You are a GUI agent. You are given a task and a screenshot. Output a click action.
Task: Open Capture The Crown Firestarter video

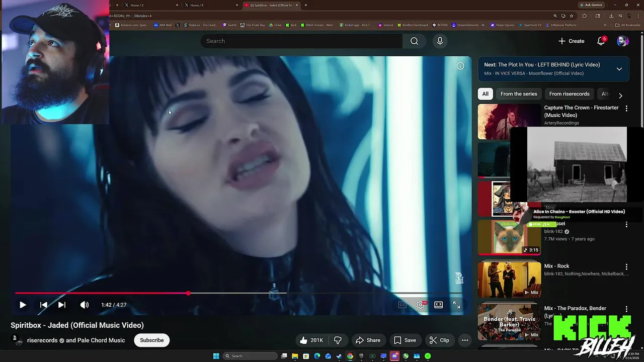[x=581, y=111]
